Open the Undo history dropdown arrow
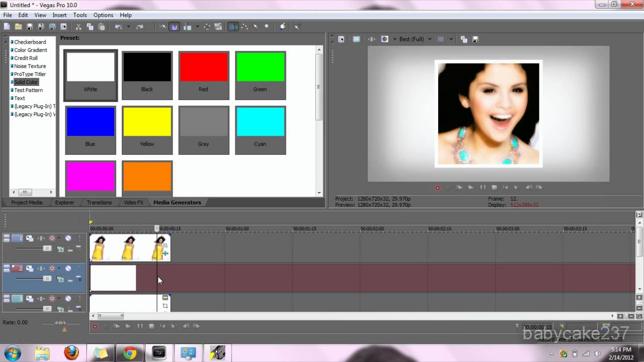Image resolution: width=644 pixels, height=362 pixels. [128, 27]
